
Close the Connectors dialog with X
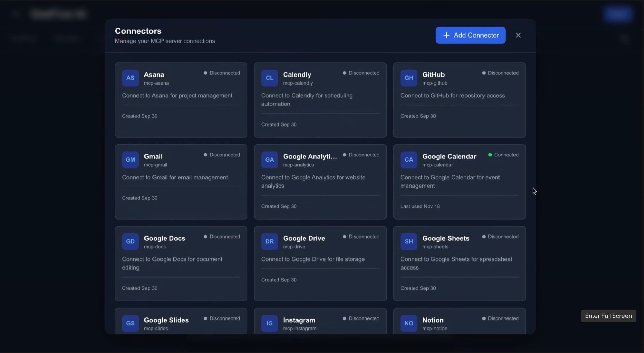(518, 35)
